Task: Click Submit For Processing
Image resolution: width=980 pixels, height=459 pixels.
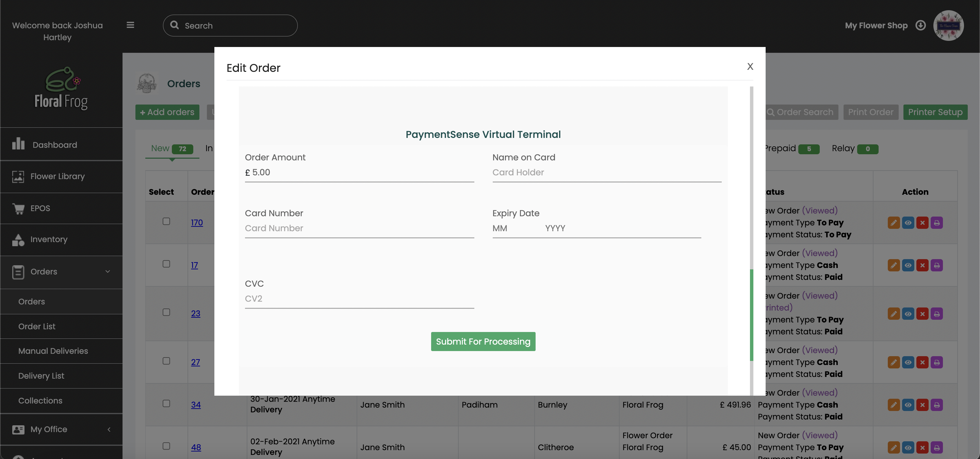Action: click(483, 342)
